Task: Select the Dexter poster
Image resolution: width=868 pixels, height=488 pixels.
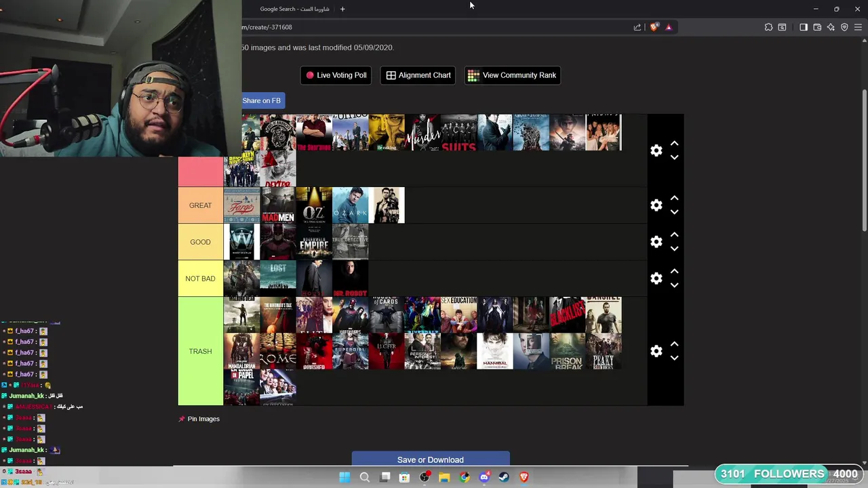Action: 278,169
